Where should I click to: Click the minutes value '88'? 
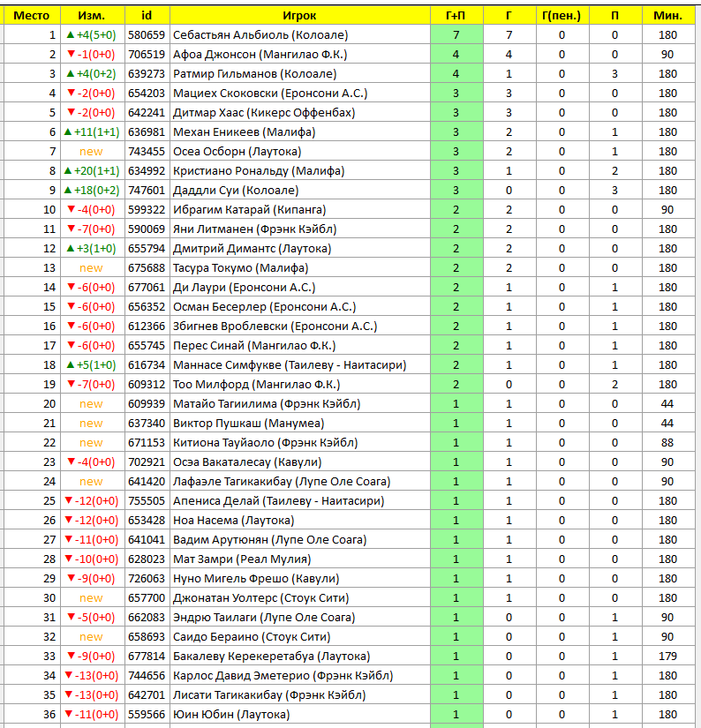tap(667, 443)
